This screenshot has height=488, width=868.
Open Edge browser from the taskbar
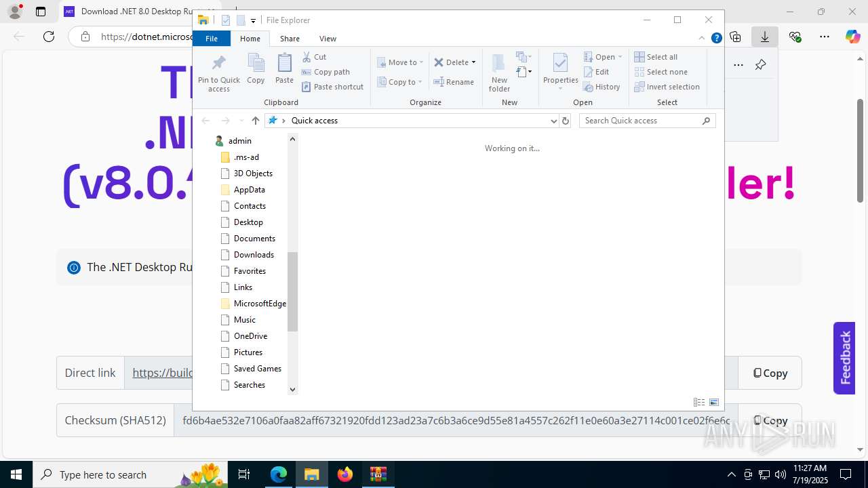(279, 474)
